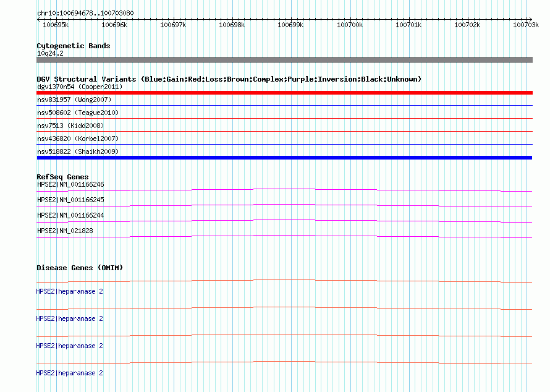Screen dimensions: 550x392
Task: Click the 10q24.2 band label
Action: click(x=50, y=53)
